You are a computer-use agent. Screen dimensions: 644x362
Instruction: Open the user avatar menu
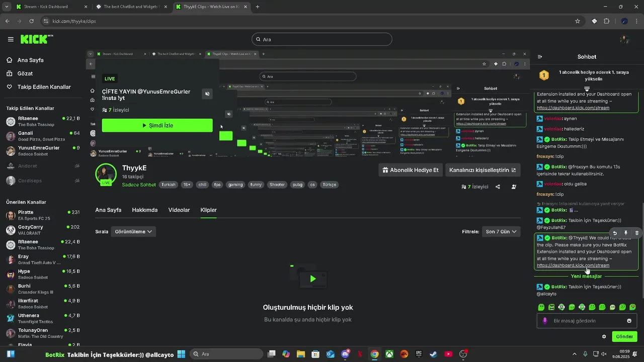pos(624,39)
